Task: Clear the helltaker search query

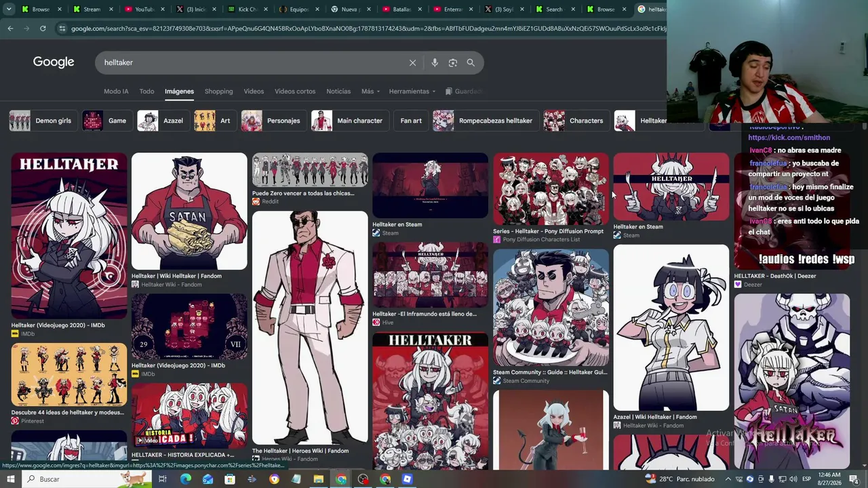Action: tap(412, 62)
